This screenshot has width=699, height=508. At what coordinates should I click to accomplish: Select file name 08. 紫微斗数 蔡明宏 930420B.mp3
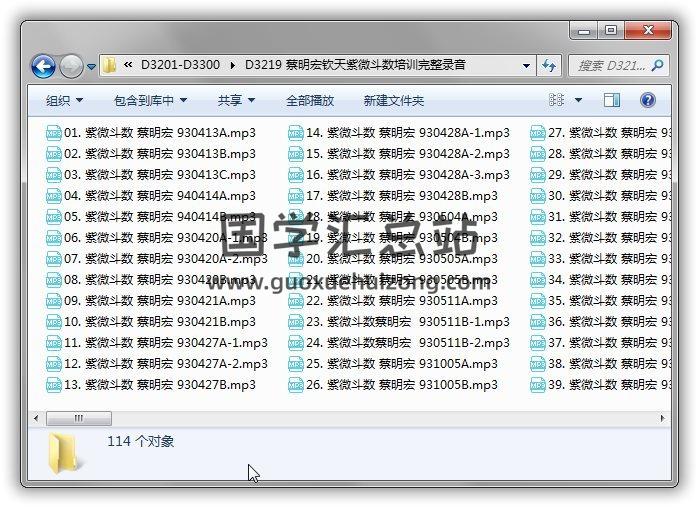tap(160, 280)
